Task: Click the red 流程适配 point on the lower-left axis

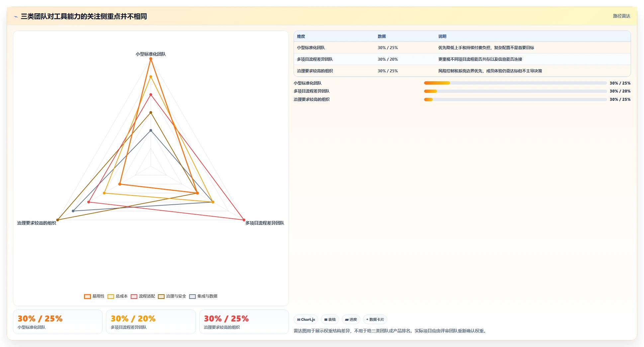Action: point(89,202)
